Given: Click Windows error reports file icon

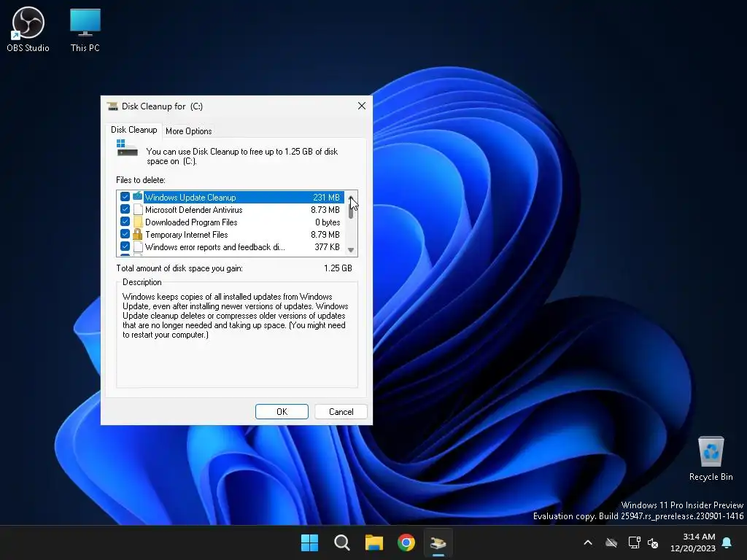Looking at the screenshot, I should pyautogui.click(x=138, y=246).
